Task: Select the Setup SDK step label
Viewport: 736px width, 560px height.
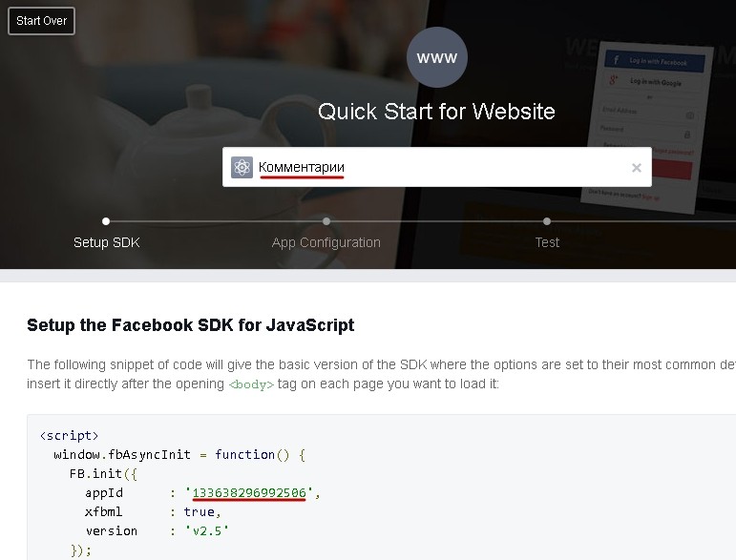Action: 107,242
